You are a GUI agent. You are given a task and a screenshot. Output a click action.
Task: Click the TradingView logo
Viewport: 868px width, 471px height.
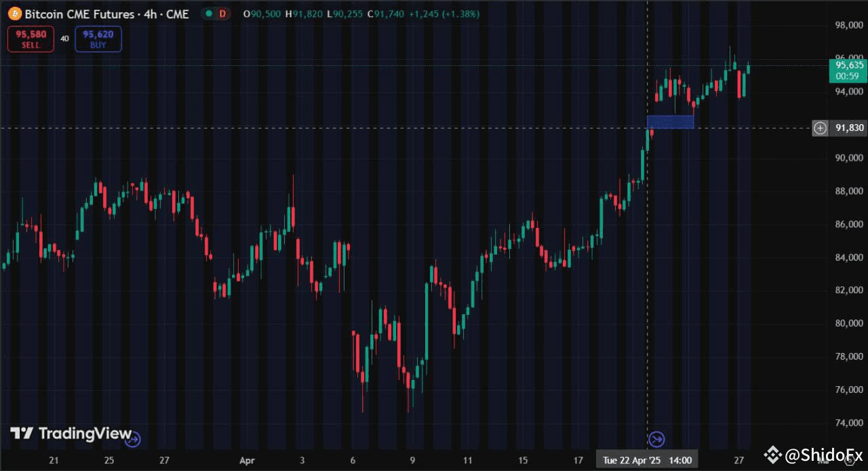[x=71, y=434]
